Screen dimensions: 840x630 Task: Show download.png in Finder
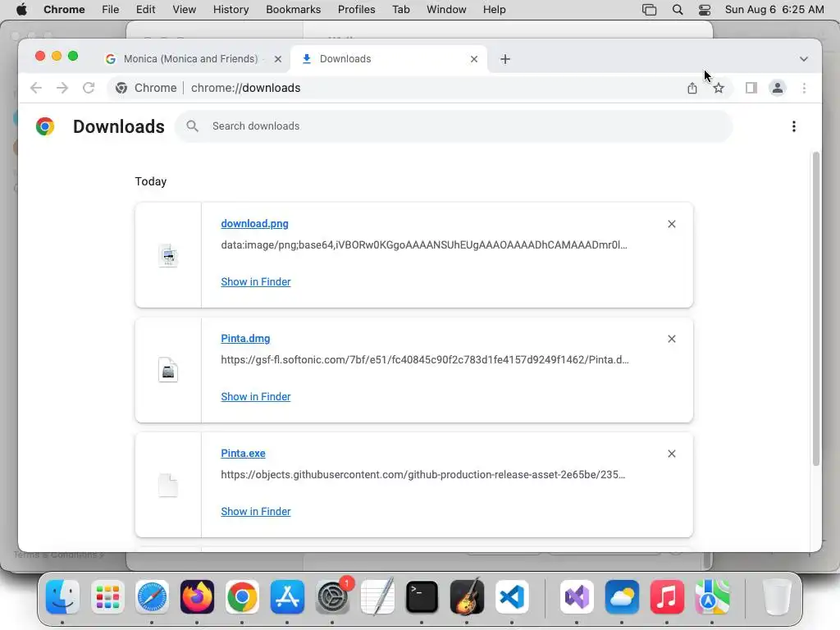256,282
